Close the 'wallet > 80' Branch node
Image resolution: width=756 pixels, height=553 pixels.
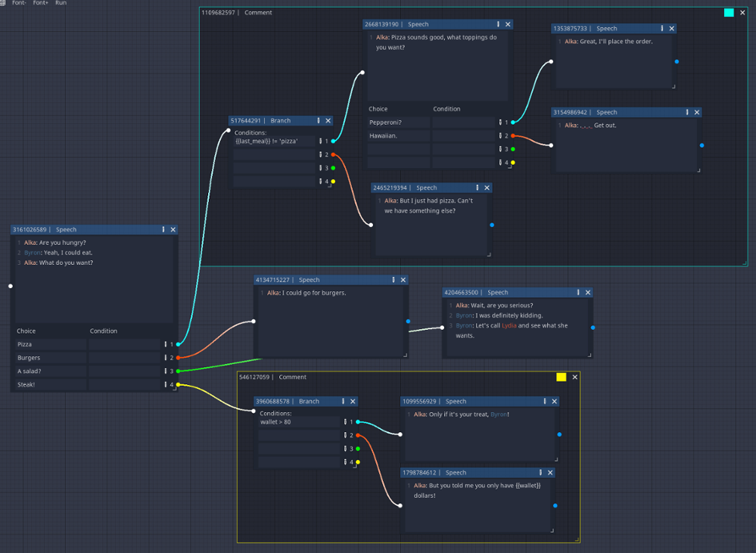tap(353, 402)
